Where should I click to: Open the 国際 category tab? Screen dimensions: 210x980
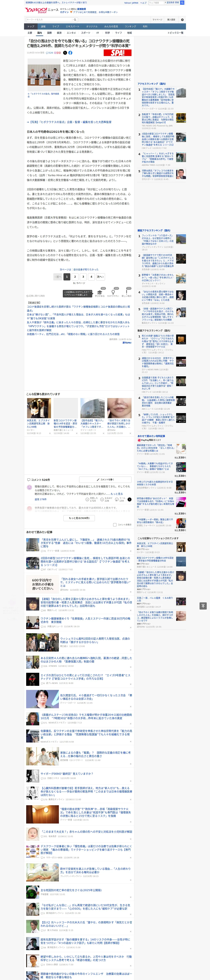(x=49, y=33)
